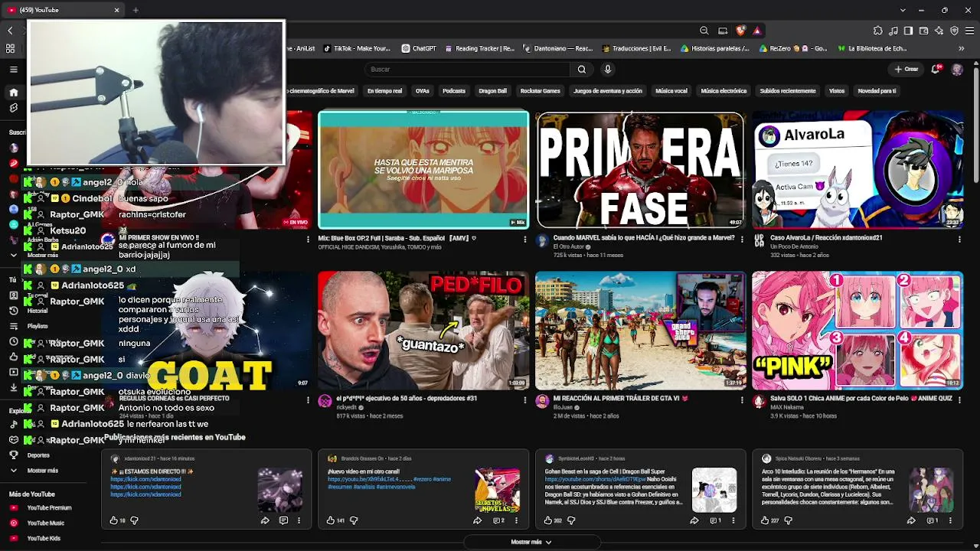
Task: Open comments on the ESTAMOS EN DIRECTO post
Action: coord(283,520)
